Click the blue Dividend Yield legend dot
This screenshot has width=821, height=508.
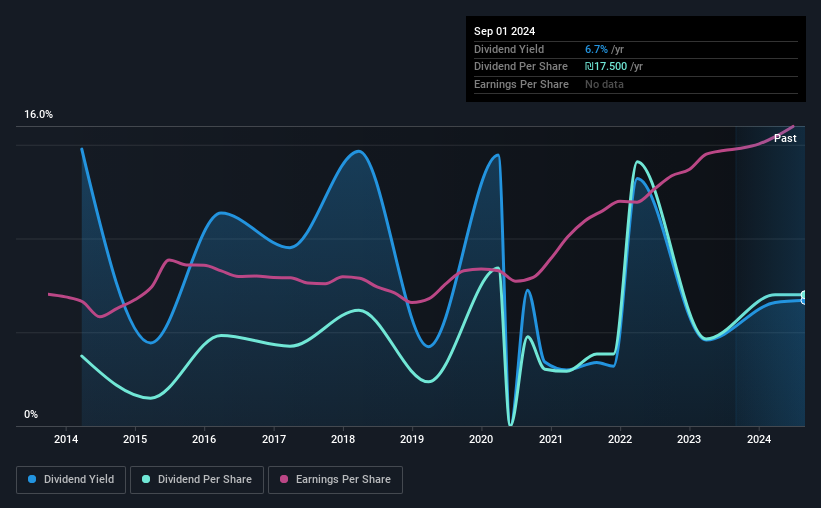pyautogui.click(x=32, y=479)
